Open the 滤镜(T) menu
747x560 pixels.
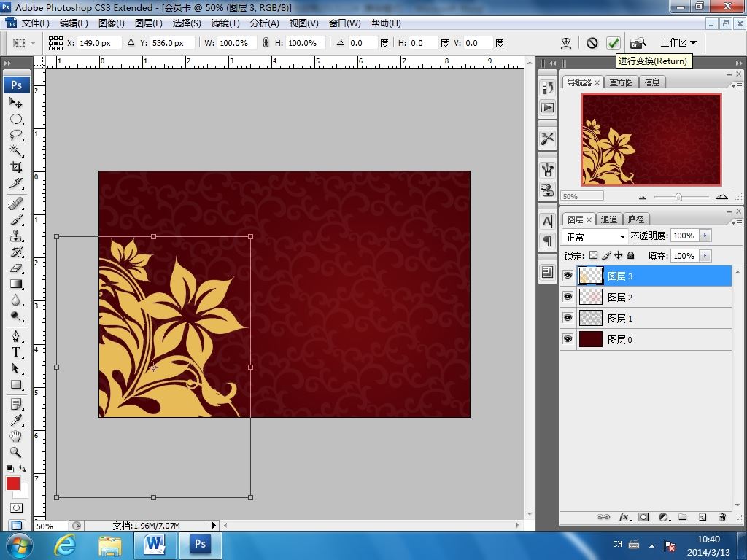[225, 23]
